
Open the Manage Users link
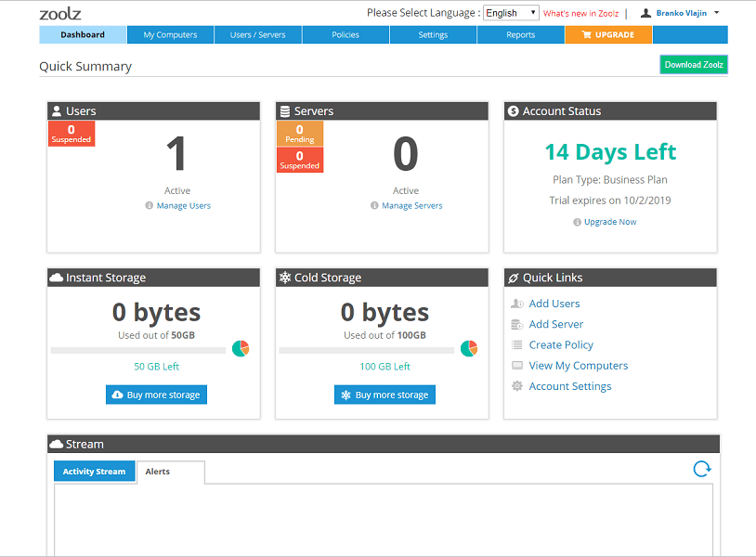[184, 206]
